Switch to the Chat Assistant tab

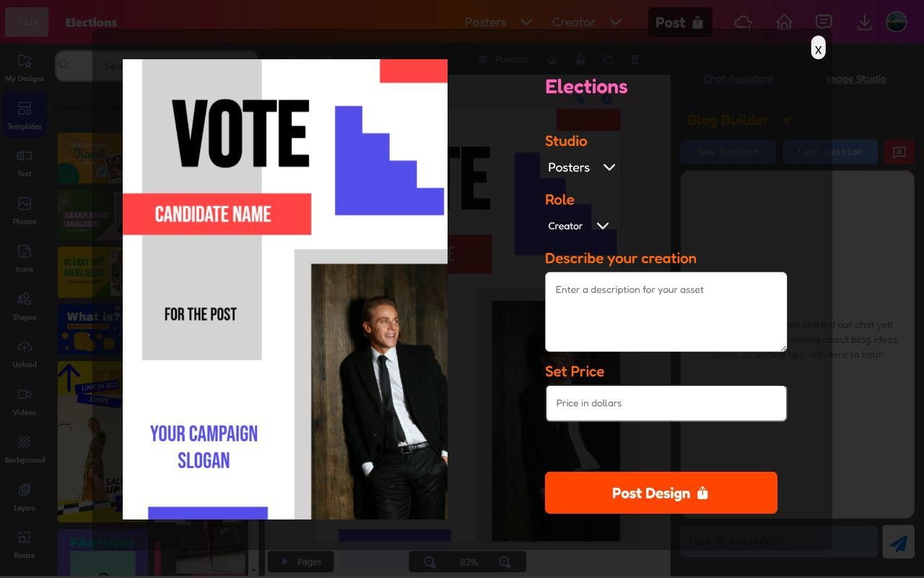click(x=738, y=79)
